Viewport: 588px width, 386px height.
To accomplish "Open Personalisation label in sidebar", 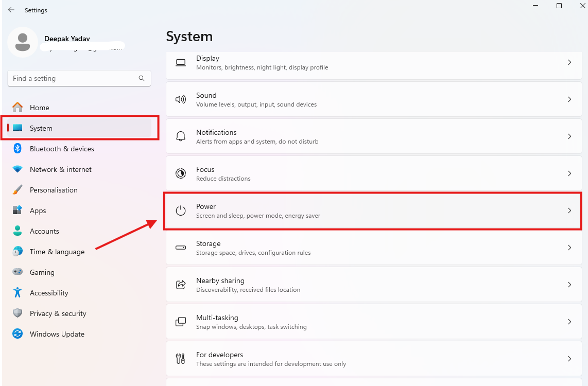I will coord(54,190).
